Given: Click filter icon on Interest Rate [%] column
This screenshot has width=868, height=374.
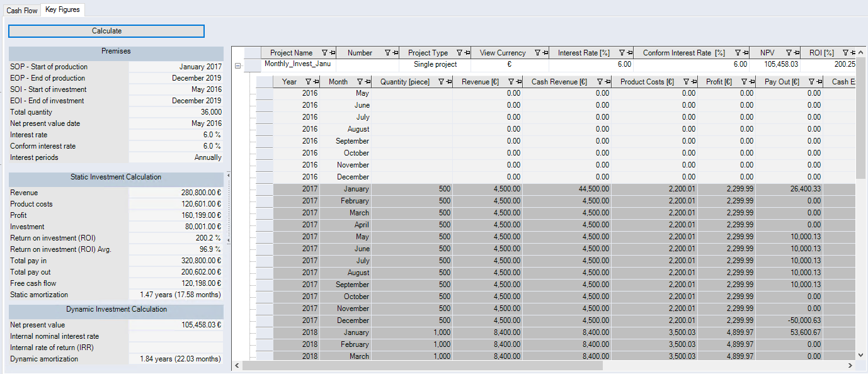Looking at the screenshot, I should click(x=621, y=53).
